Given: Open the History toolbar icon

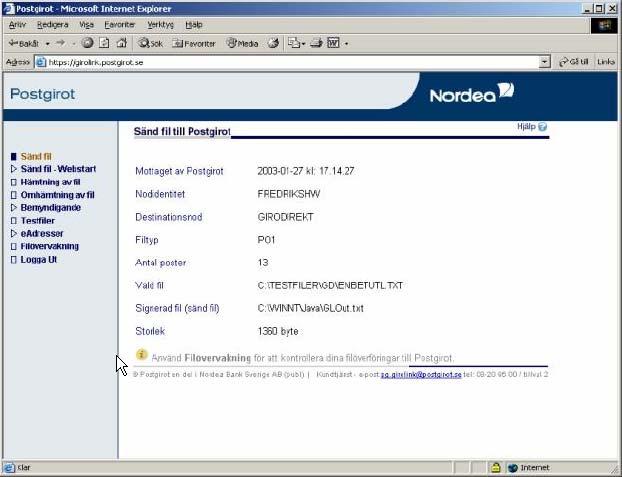Looking at the screenshot, I should coord(273,43).
